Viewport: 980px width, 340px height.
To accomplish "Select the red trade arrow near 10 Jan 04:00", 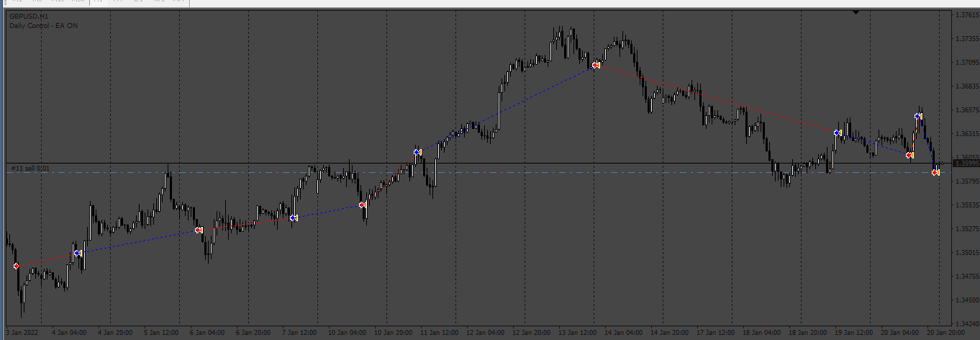I will (363, 205).
